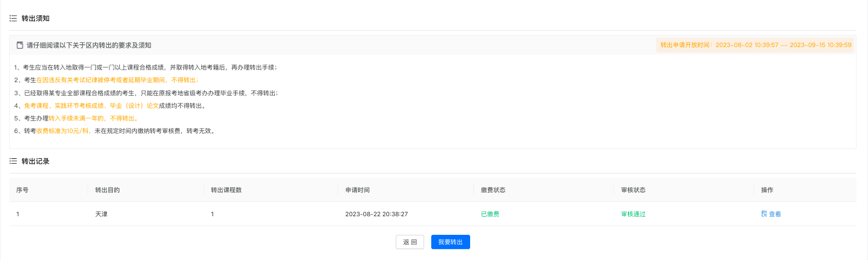Click the 缴费状态 column header

click(493, 190)
